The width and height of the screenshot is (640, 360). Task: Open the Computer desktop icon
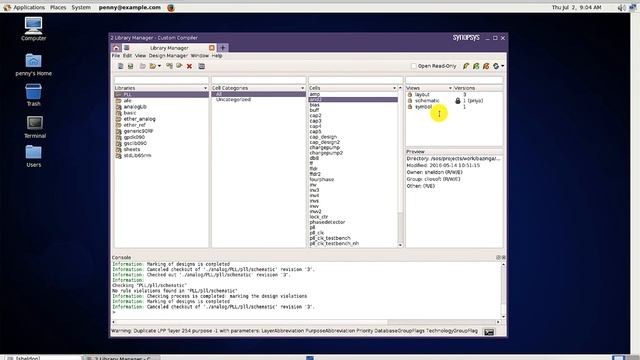(33, 29)
